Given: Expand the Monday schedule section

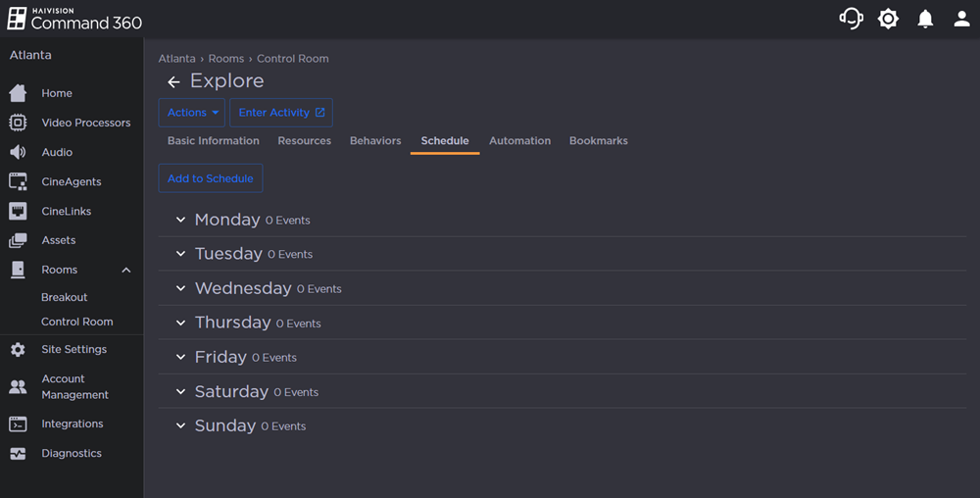Looking at the screenshot, I should (180, 220).
